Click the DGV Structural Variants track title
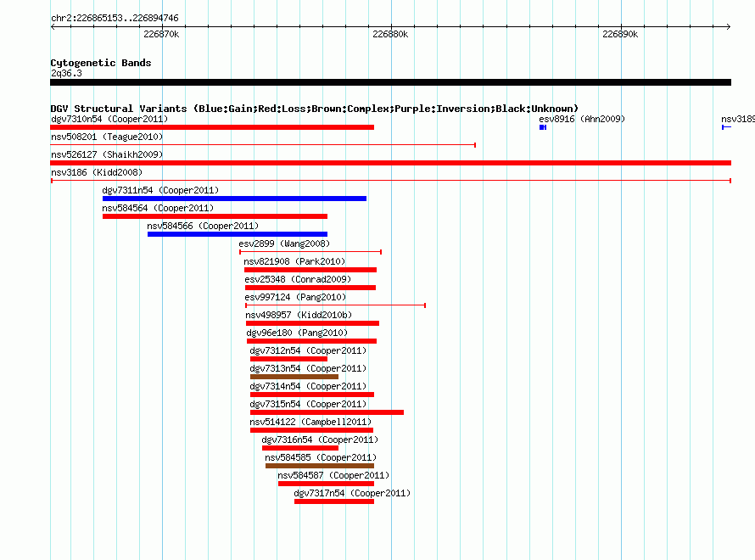This screenshot has height=560, width=755. click(x=315, y=109)
